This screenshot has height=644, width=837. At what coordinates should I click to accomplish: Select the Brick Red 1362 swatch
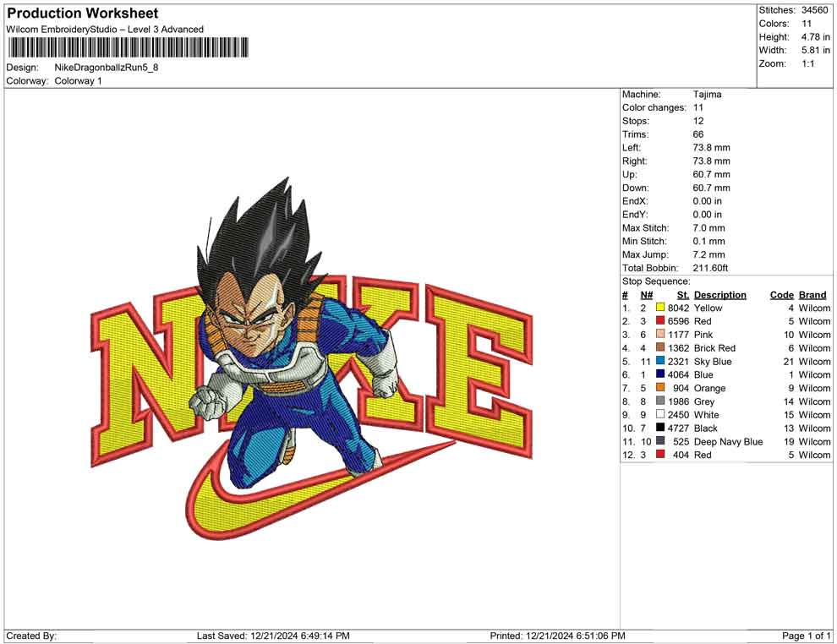pos(660,347)
